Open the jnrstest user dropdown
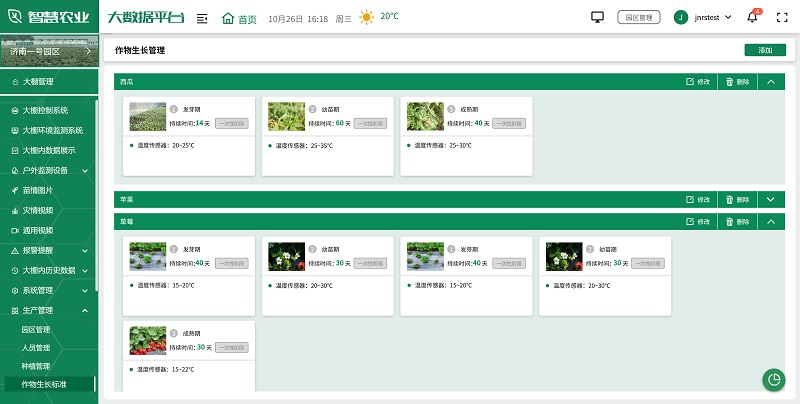Screen dimensions: 800x404 [x=708, y=17]
